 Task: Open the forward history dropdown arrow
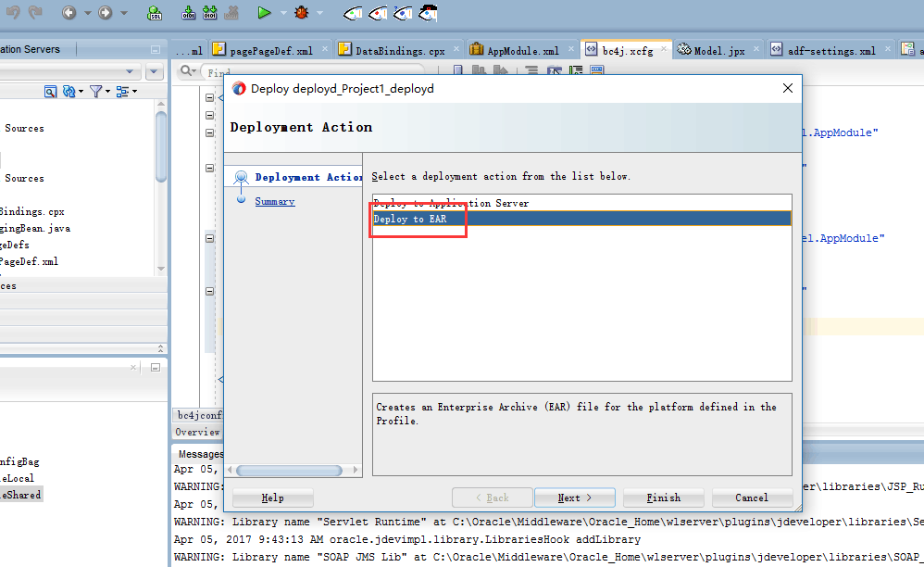124,13
